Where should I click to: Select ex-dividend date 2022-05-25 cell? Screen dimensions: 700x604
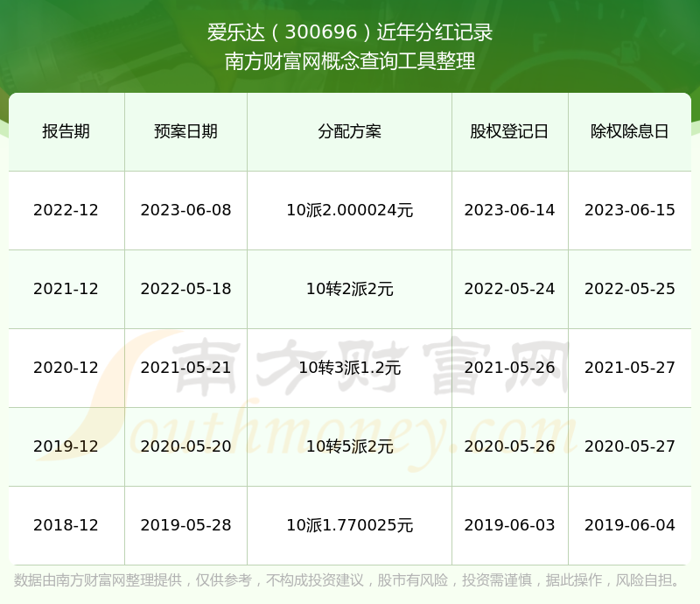tap(629, 289)
